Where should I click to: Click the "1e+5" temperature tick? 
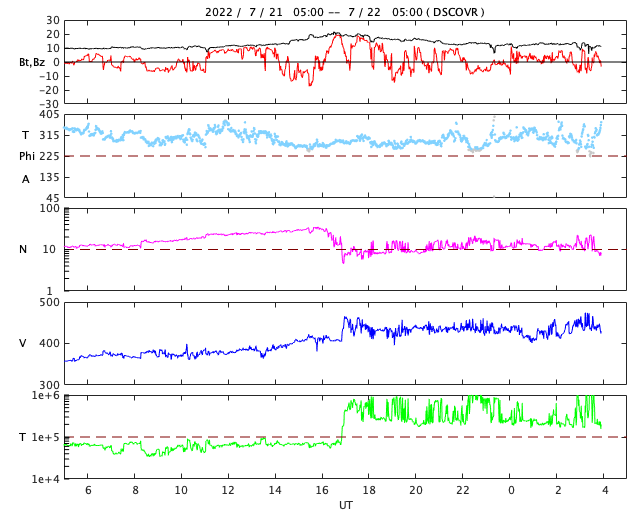tap(46, 437)
